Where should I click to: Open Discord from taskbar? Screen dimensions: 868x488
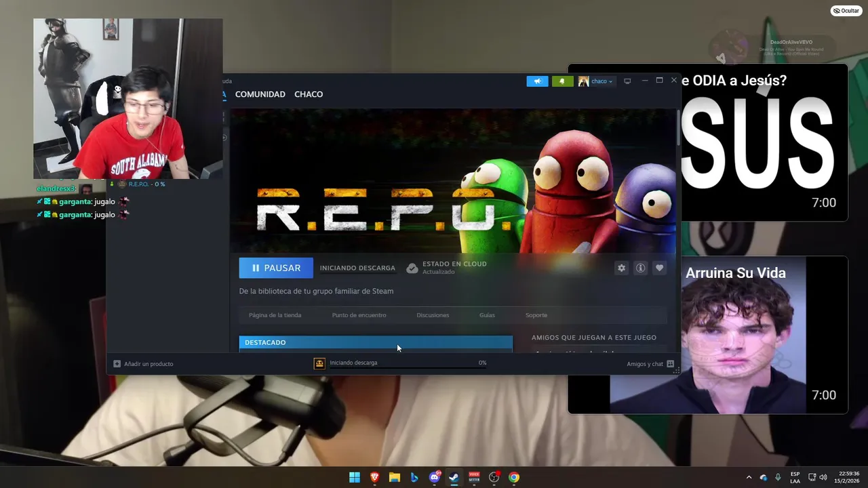[x=435, y=477]
